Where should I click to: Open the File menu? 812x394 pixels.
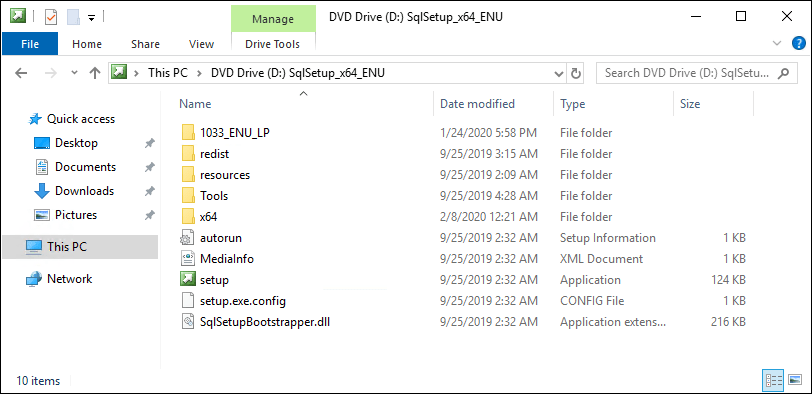tap(30, 44)
